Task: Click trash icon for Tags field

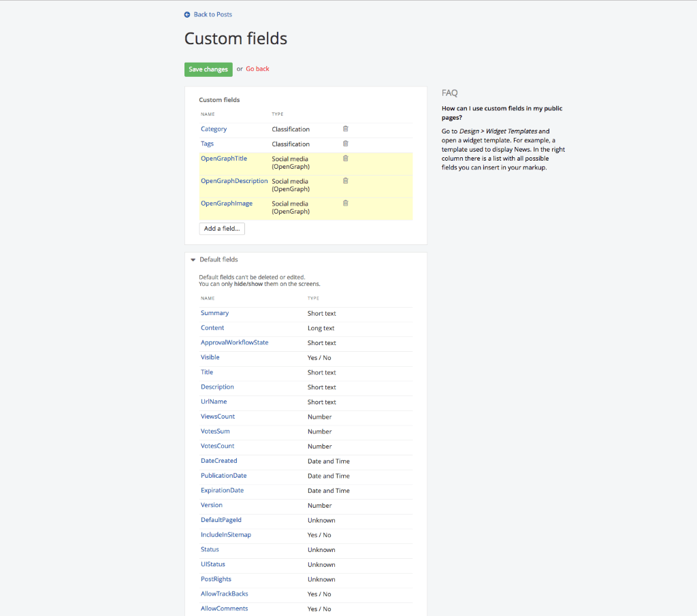Action: point(345,144)
